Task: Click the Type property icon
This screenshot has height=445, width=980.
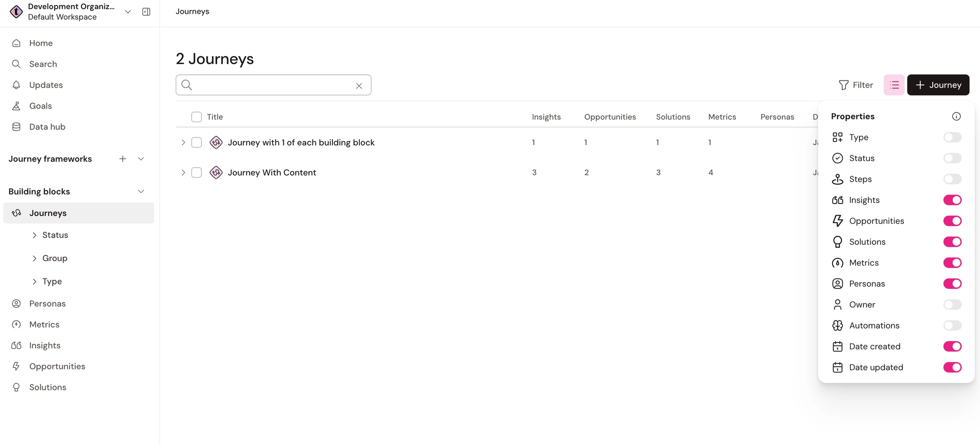Action: click(837, 137)
